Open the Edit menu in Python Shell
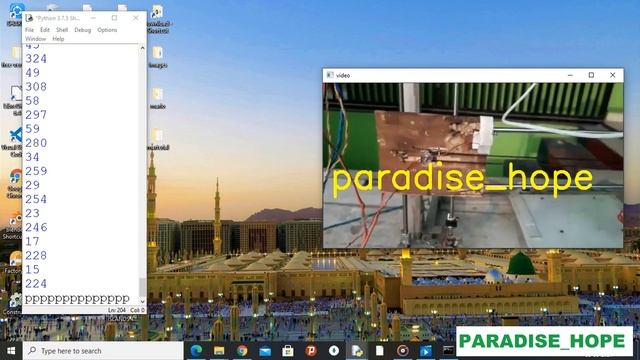This screenshot has height=360, width=640. coord(45,30)
